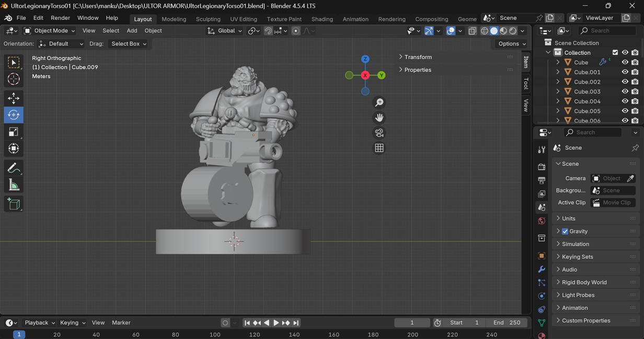Play animation forward

click(x=276, y=323)
